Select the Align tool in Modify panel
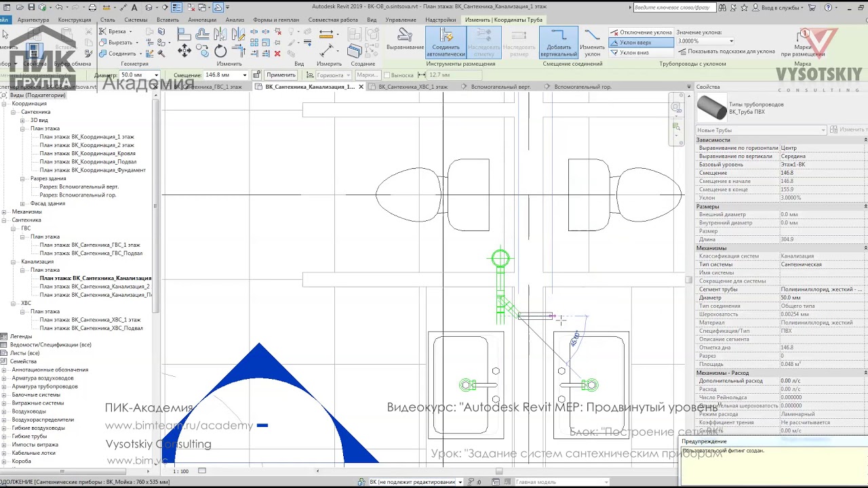The height and width of the screenshot is (488, 868). pyautogui.click(x=184, y=35)
